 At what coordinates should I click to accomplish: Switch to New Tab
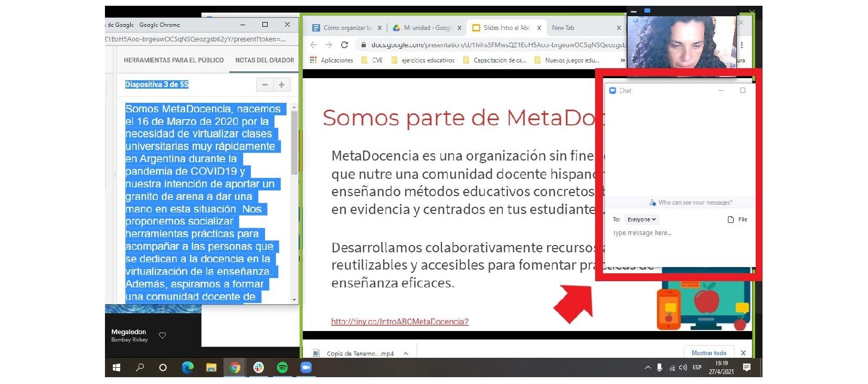click(563, 28)
